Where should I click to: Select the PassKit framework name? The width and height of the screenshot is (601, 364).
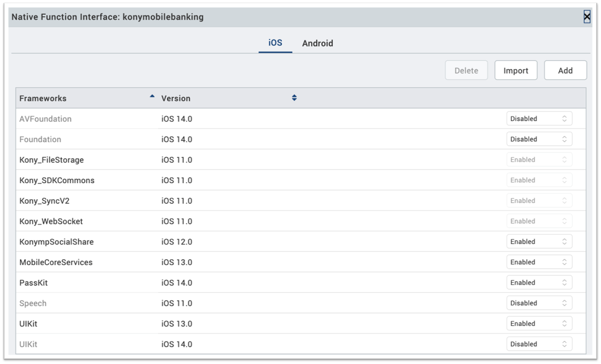tap(33, 283)
